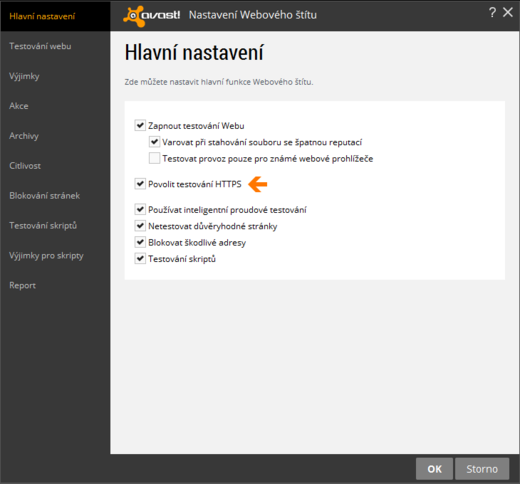Switch to the Archivy section

(x=24, y=136)
